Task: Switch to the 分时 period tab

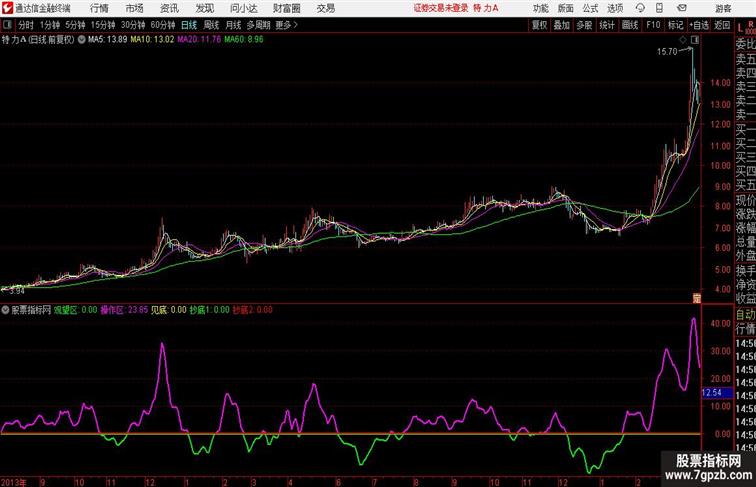Action: [26, 25]
